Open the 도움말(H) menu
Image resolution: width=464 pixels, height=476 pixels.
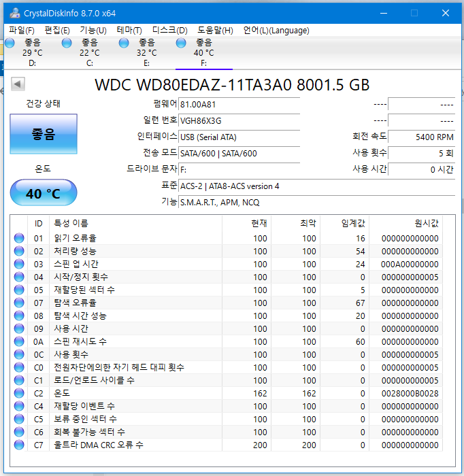pos(215,31)
